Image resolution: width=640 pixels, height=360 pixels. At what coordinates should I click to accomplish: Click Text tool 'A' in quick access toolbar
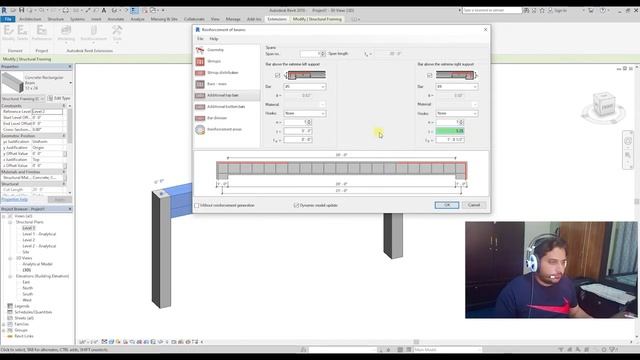coord(104,10)
